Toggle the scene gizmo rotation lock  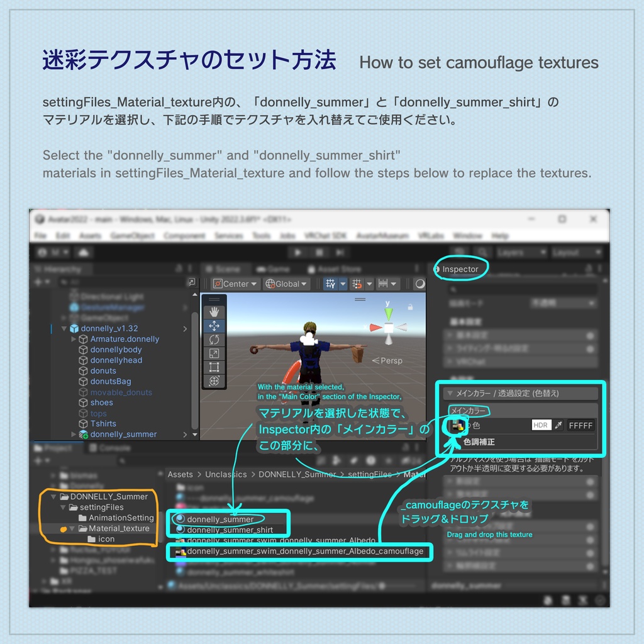pos(410,307)
